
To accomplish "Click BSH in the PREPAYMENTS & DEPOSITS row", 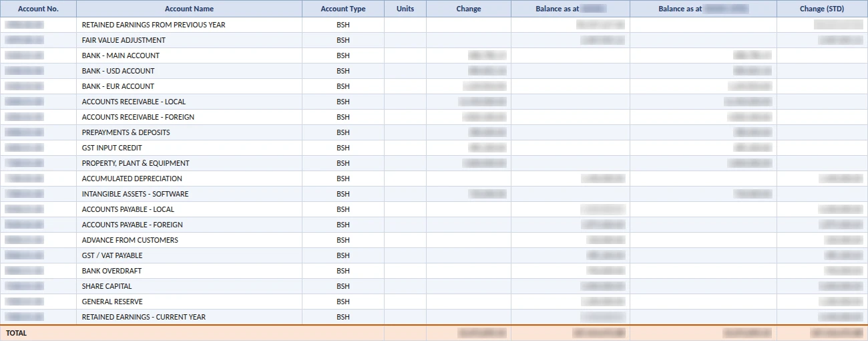I will 343,132.
